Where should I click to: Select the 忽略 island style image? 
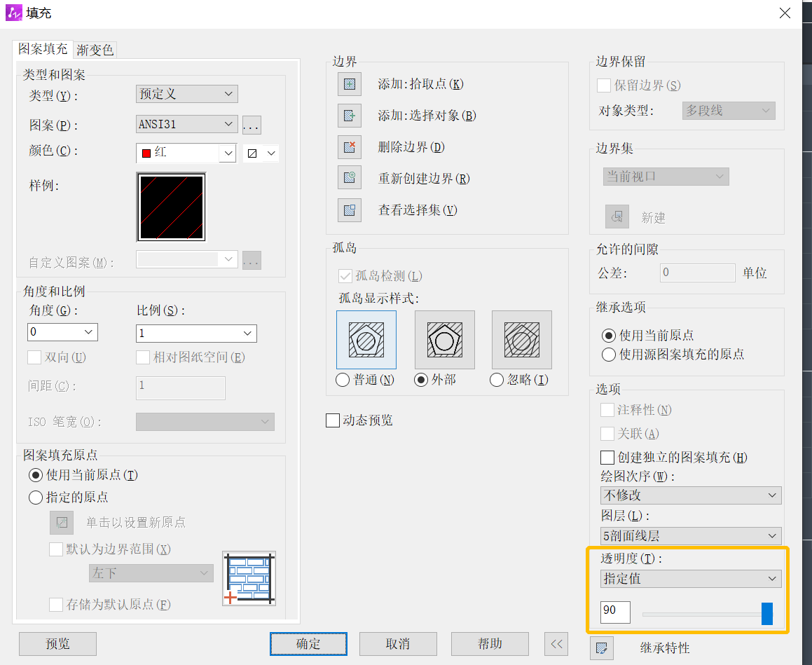coord(521,340)
